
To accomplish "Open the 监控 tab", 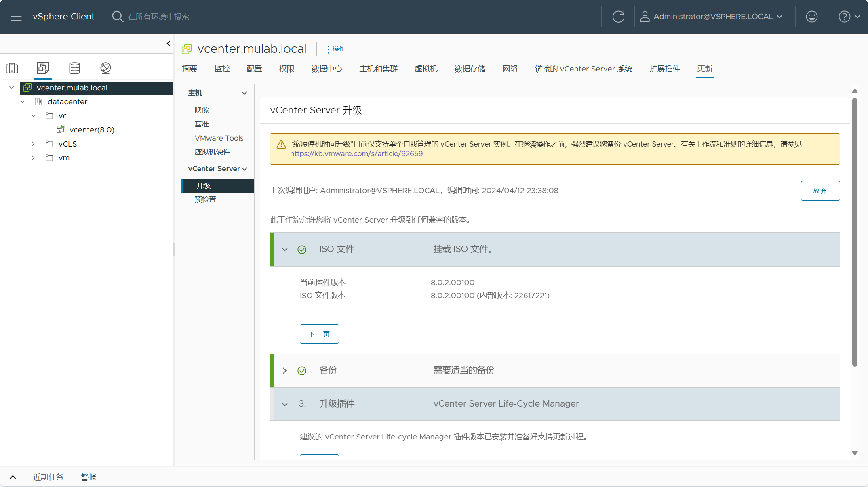I will tap(222, 69).
